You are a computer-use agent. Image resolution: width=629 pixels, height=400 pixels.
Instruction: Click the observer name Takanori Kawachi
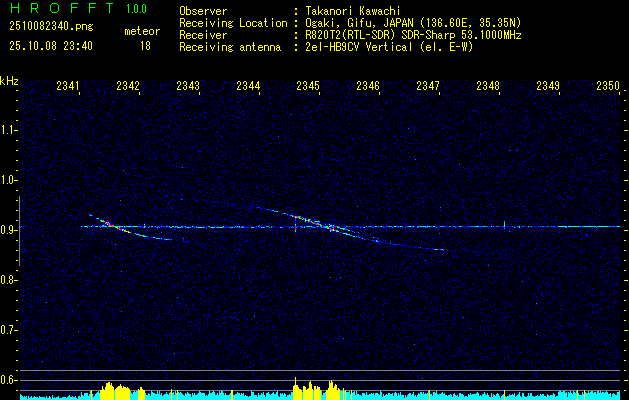352,11
